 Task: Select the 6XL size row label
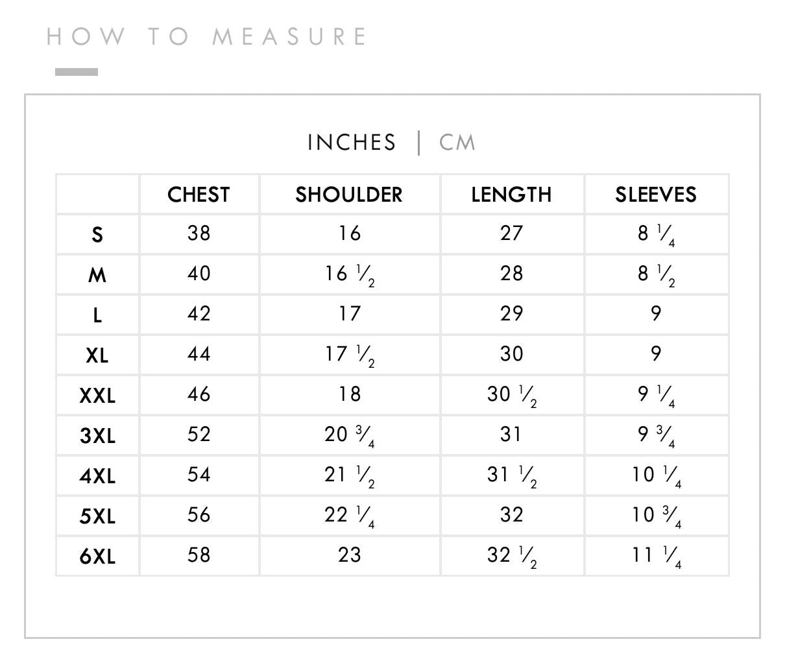tap(97, 557)
